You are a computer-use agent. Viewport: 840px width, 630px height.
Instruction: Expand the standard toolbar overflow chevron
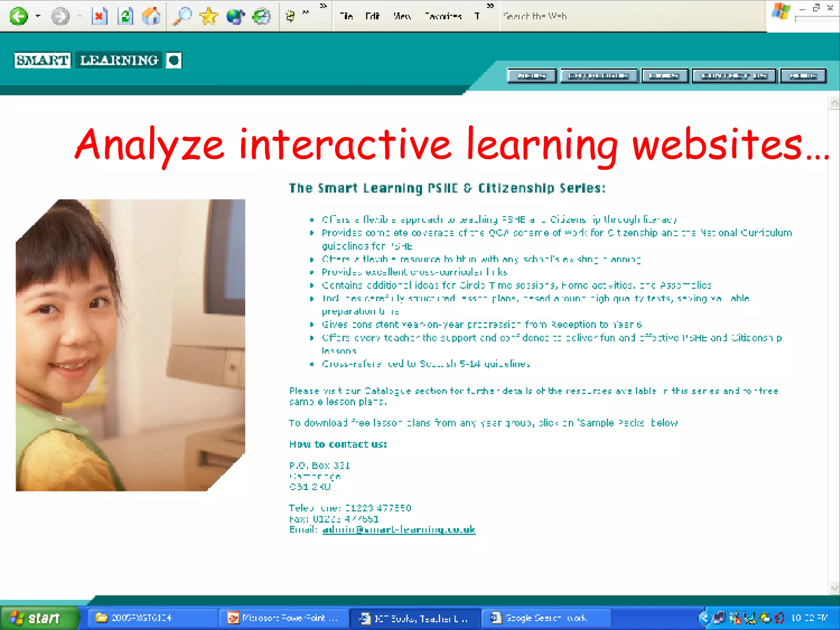324,6
